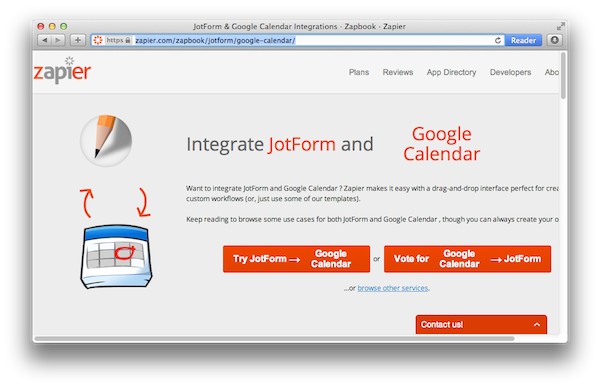
Task: Click the https lock icon
Action: pos(128,40)
